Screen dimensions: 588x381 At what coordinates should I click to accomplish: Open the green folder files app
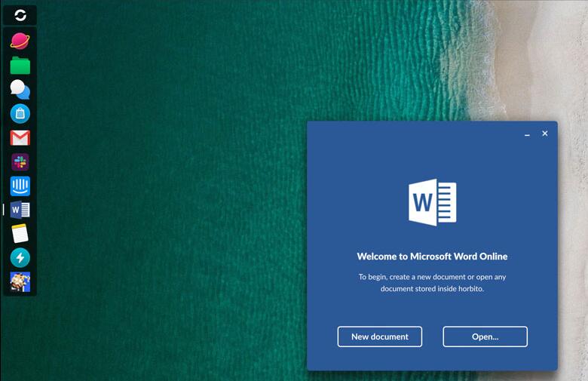click(x=20, y=66)
